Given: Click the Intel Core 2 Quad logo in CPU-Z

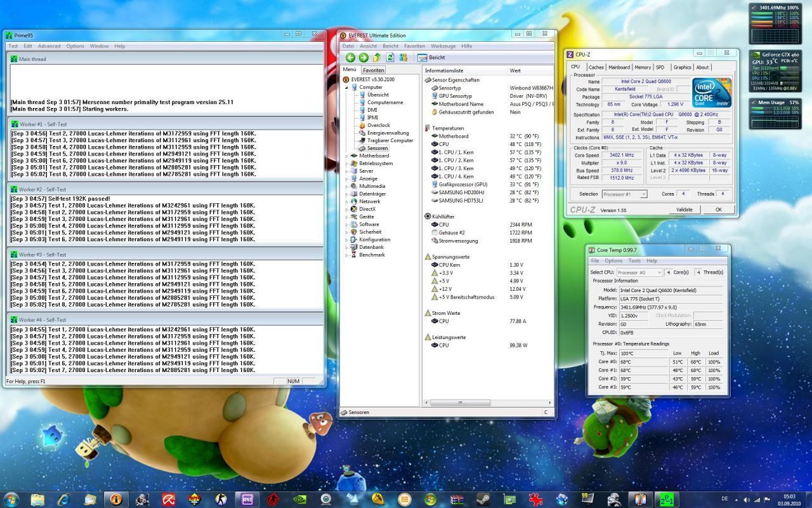Looking at the screenshot, I should point(712,92).
